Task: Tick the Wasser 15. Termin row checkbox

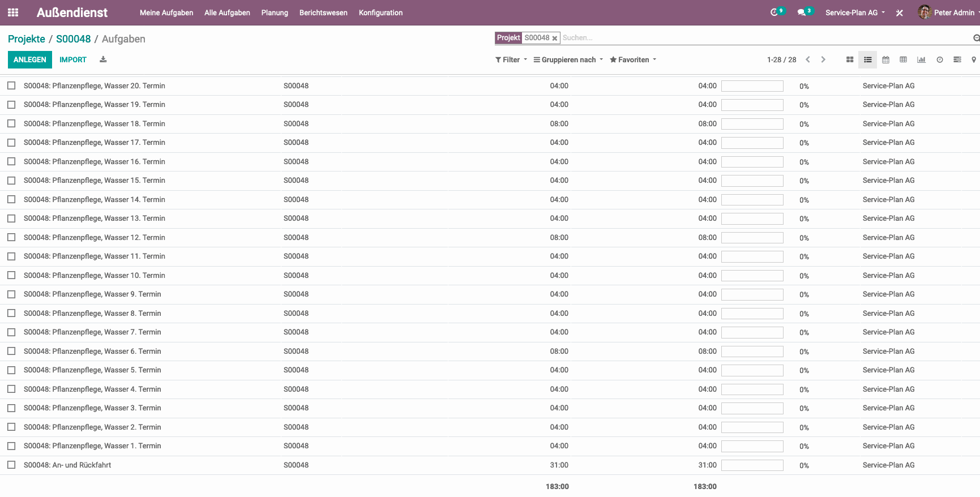Action: point(11,180)
